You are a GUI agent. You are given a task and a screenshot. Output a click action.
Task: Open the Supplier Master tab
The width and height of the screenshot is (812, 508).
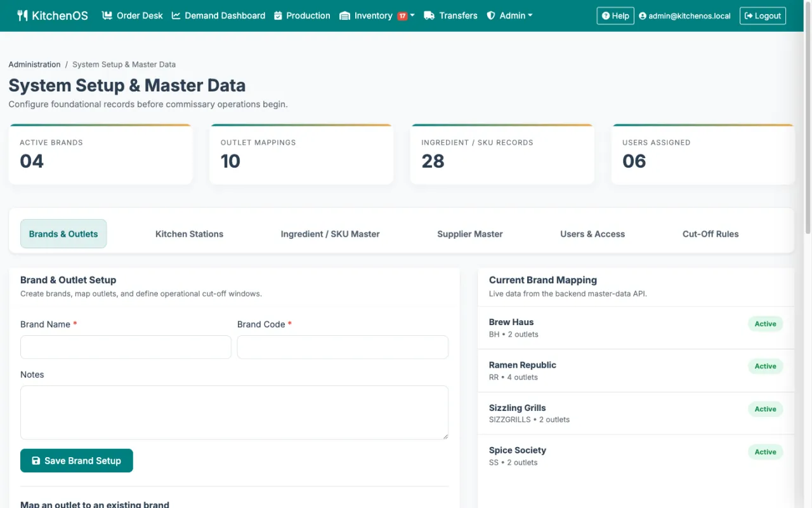[x=470, y=234]
